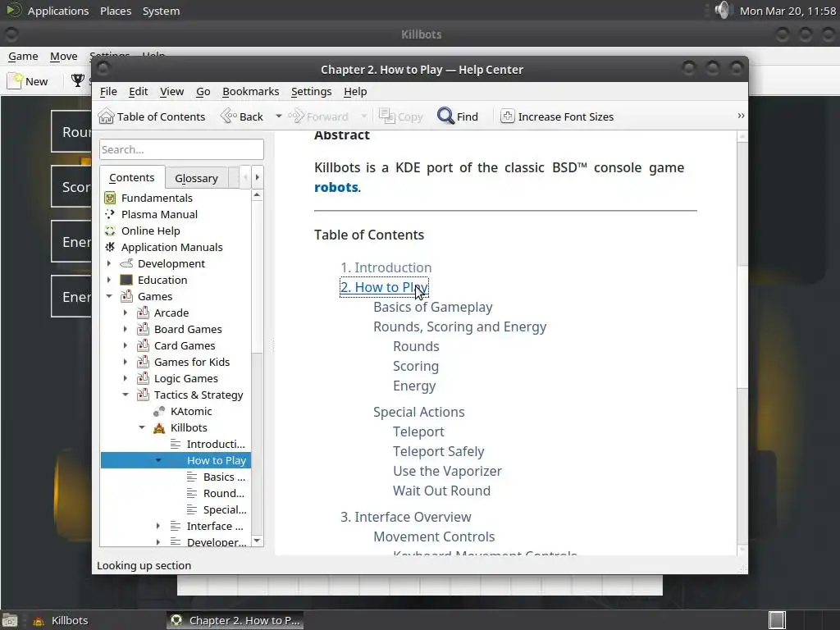
Task: Click the Education folder icon
Action: point(126,281)
